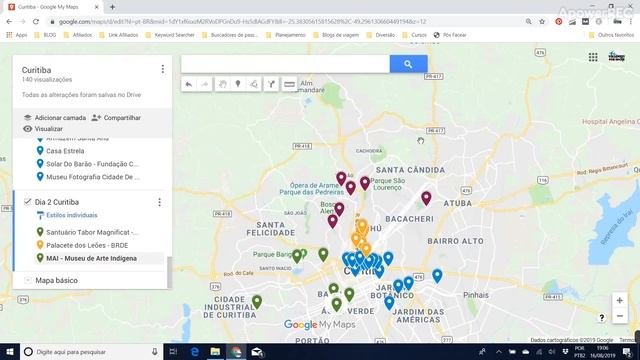The height and width of the screenshot is (360, 640).
Task: Open the Google account avatar
Action: 616,57
